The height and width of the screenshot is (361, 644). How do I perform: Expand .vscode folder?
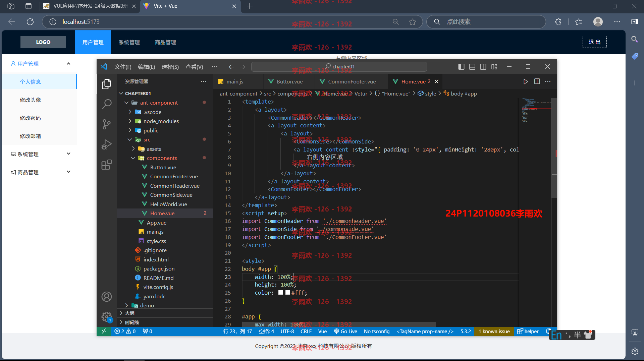(x=130, y=112)
